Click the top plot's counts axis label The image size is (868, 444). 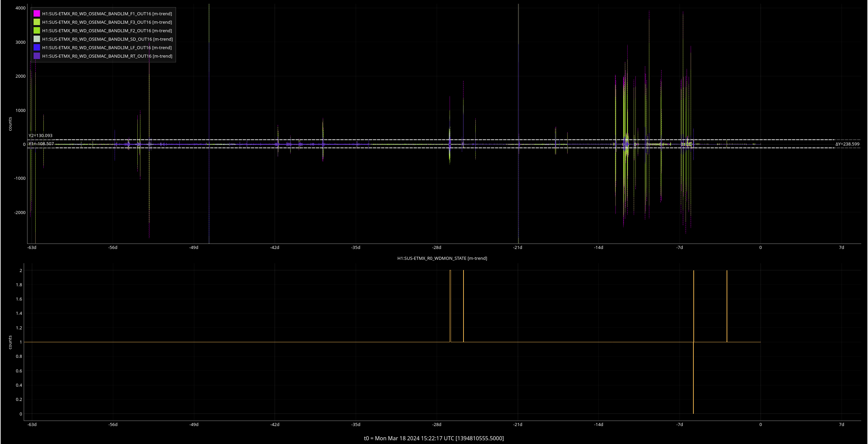[10, 124]
